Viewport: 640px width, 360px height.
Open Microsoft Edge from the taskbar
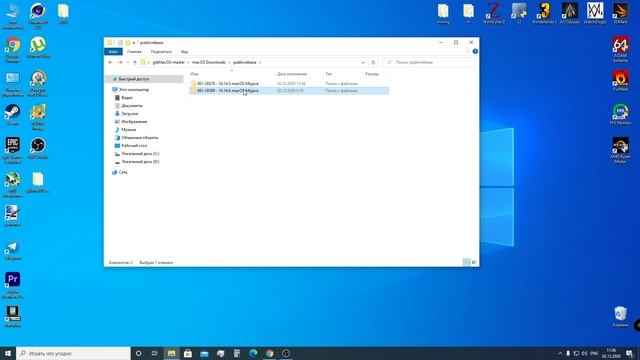(253, 353)
